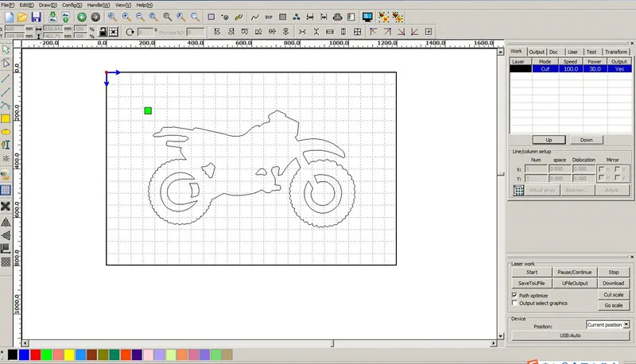This screenshot has width=636, height=364.
Task: Disable the Path optimize checkbox
Action: click(514, 295)
